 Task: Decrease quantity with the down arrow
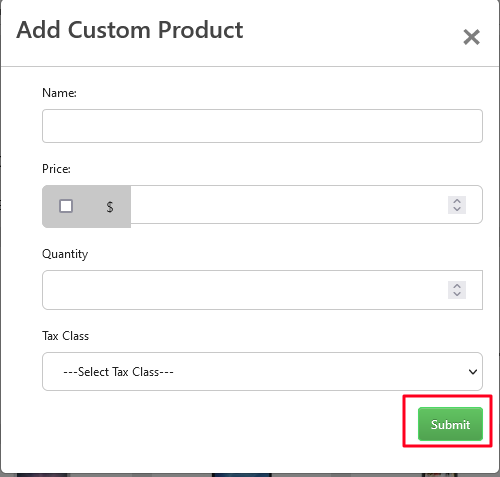[457, 294]
